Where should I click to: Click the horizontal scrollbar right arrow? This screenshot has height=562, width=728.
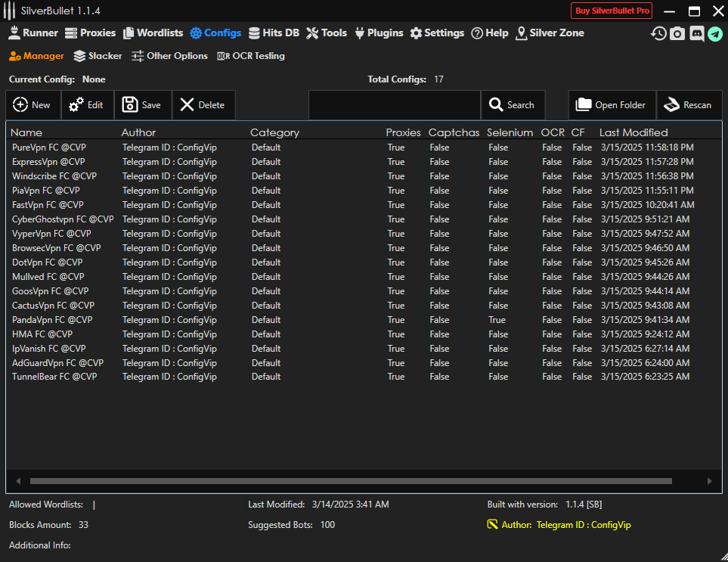(x=709, y=481)
